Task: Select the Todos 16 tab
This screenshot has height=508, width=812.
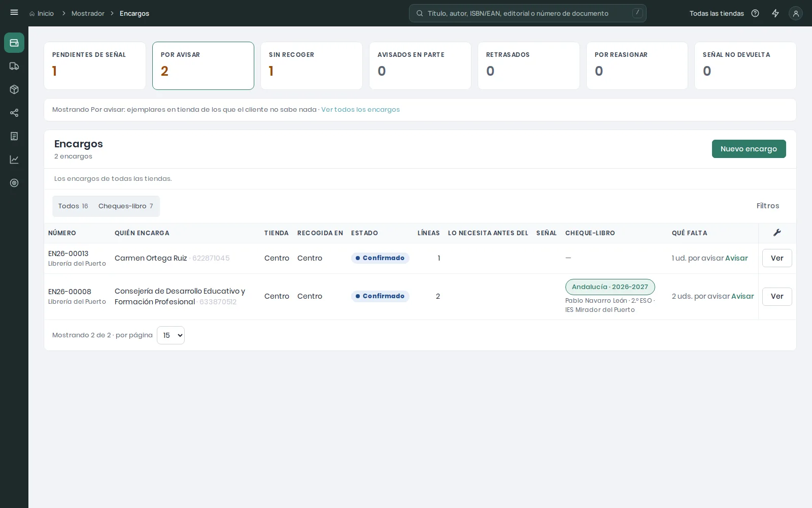Action: point(73,206)
